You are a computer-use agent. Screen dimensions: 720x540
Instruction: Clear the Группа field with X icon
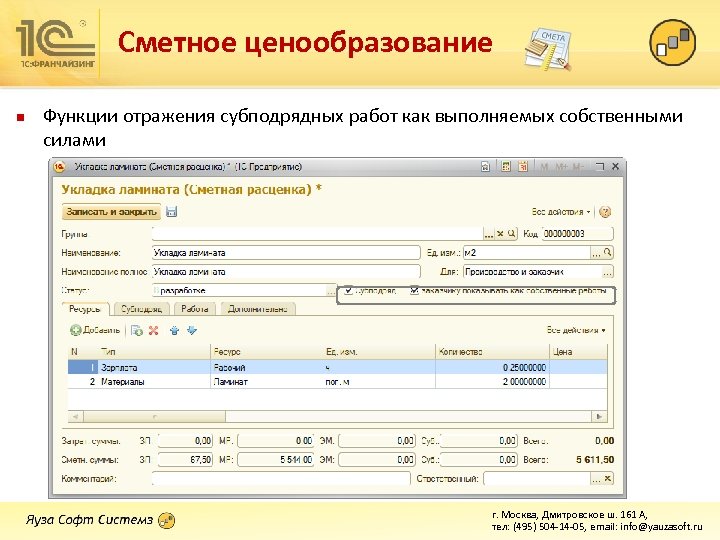pyautogui.click(x=501, y=233)
